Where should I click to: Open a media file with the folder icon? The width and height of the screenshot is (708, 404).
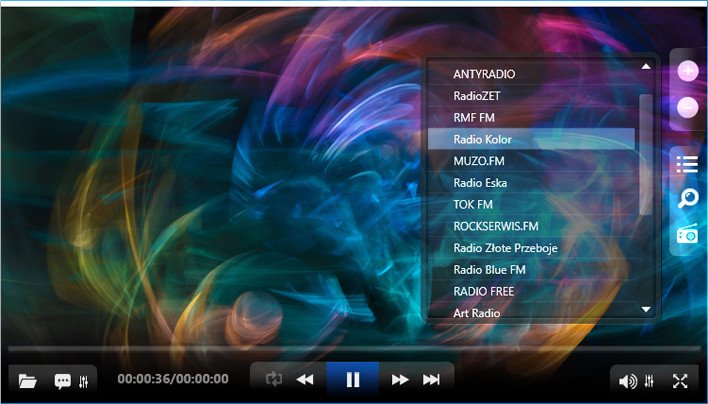pos(27,380)
